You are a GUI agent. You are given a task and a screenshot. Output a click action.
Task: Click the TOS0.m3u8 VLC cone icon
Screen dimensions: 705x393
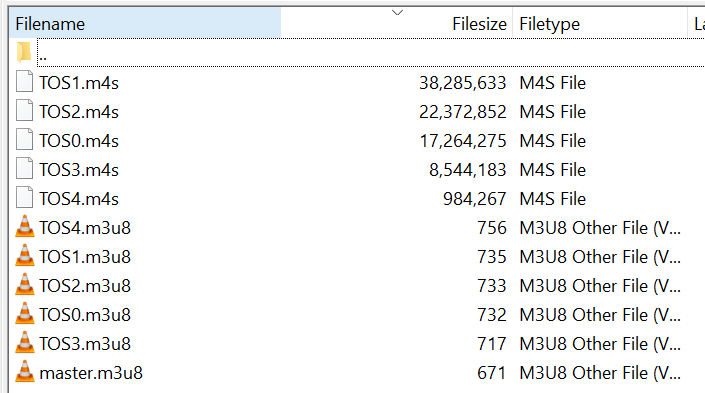pyautogui.click(x=25, y=313)
